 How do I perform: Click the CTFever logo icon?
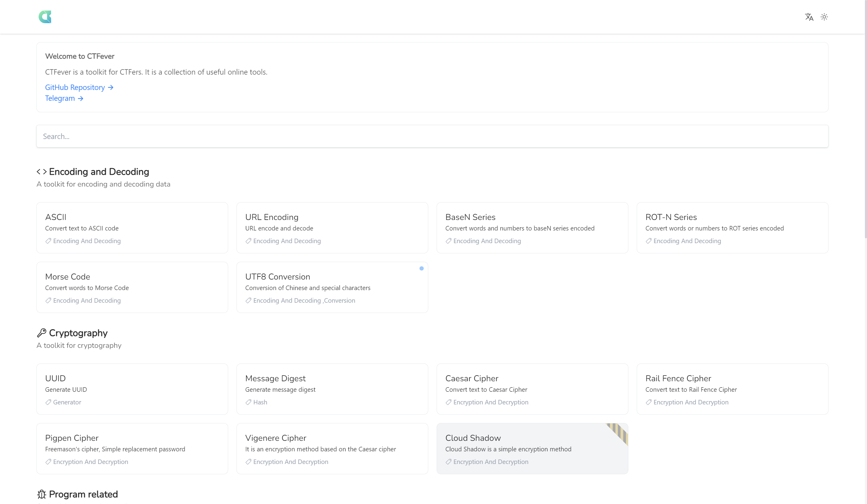45,17
